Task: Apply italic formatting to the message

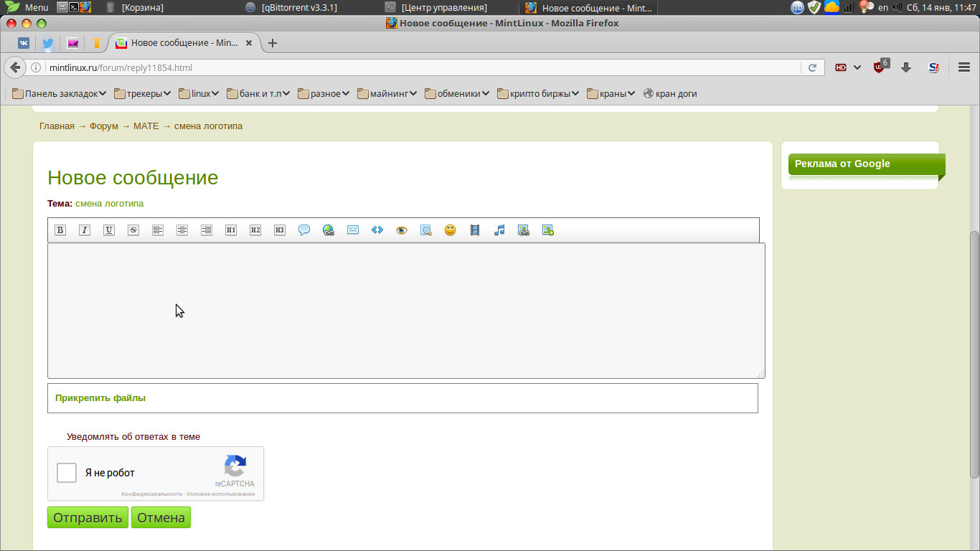Action: tap(85, 230)
